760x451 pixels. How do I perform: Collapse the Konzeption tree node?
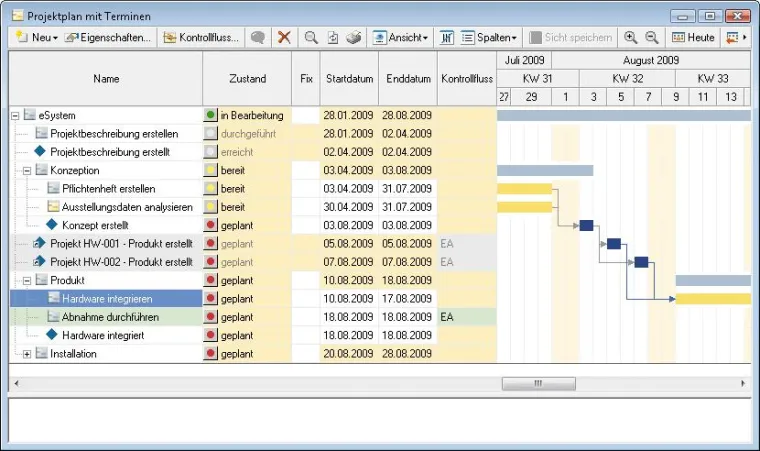[27, 171]
